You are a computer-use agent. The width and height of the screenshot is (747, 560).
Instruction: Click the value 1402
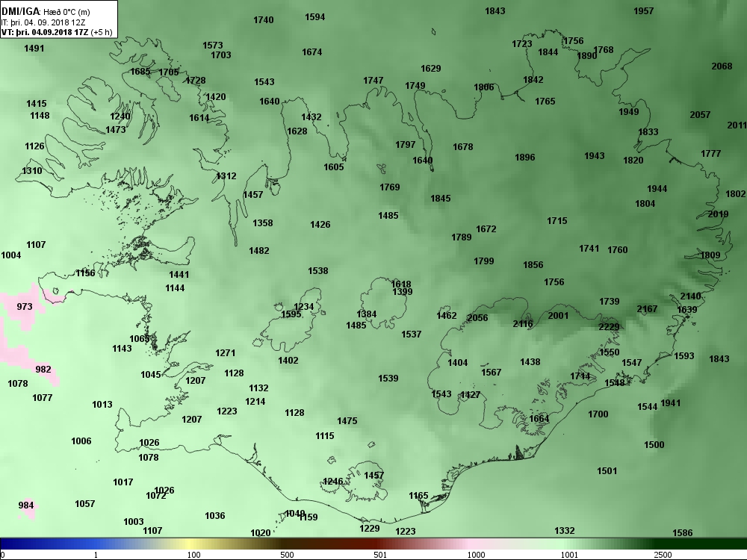pyautogui.click(x=288, y=360)
